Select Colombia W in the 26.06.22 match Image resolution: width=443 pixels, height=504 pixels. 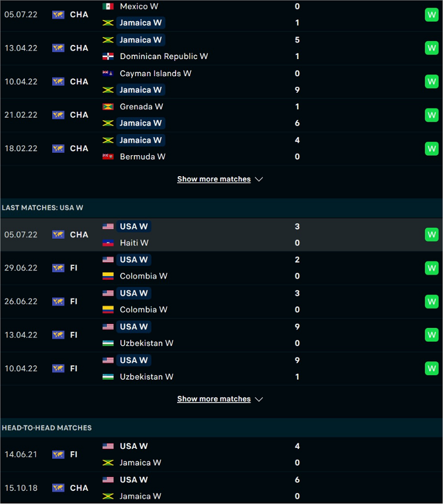[143, 310]
